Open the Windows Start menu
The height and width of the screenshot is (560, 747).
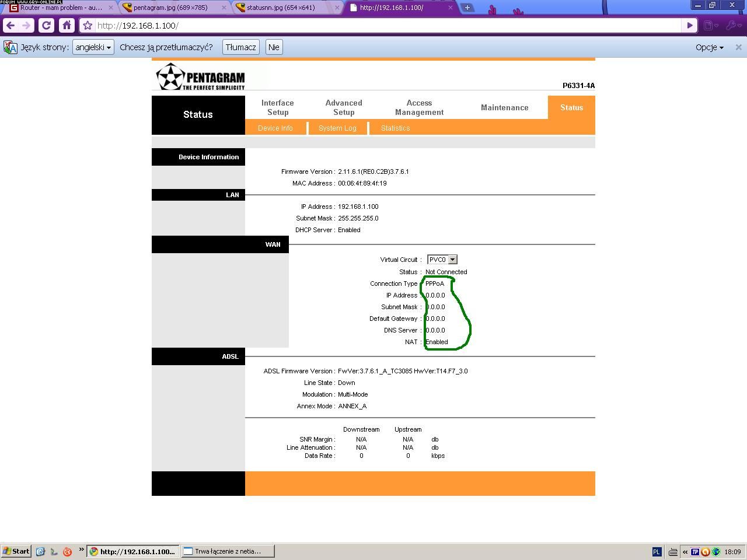[16, 551]
